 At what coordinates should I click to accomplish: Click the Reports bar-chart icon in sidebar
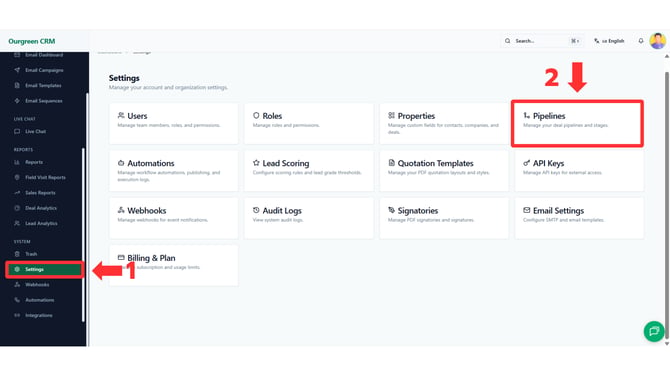pyautogui.click(x=17, y=162)
